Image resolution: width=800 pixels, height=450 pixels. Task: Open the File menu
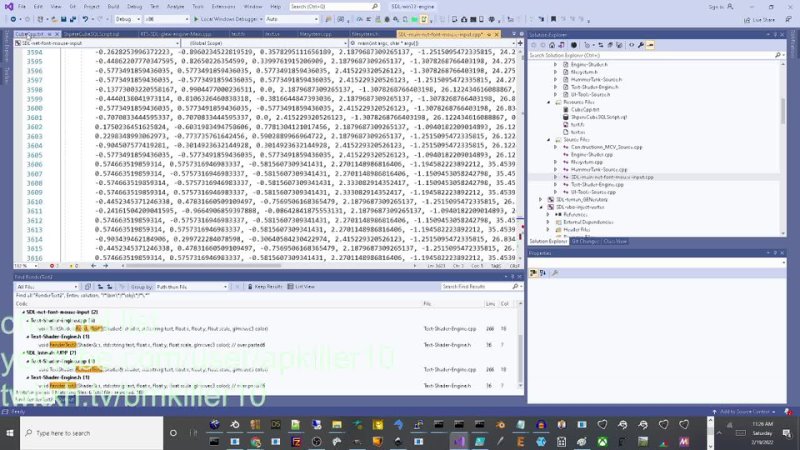pyautogui.click(x=21, y=7)
